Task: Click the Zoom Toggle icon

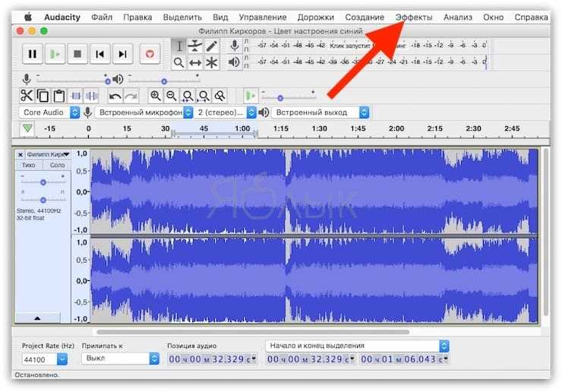Action: (x=219, y=96)
